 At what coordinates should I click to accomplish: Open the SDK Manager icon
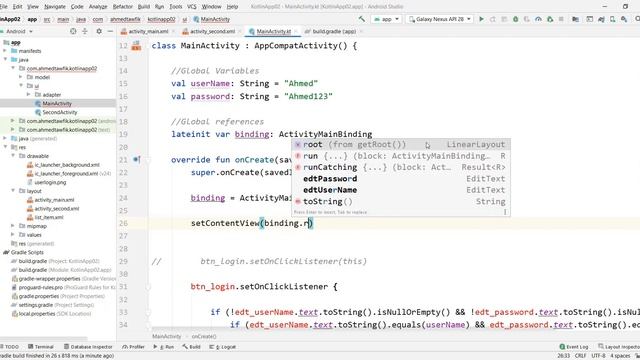tap(624, 19)
